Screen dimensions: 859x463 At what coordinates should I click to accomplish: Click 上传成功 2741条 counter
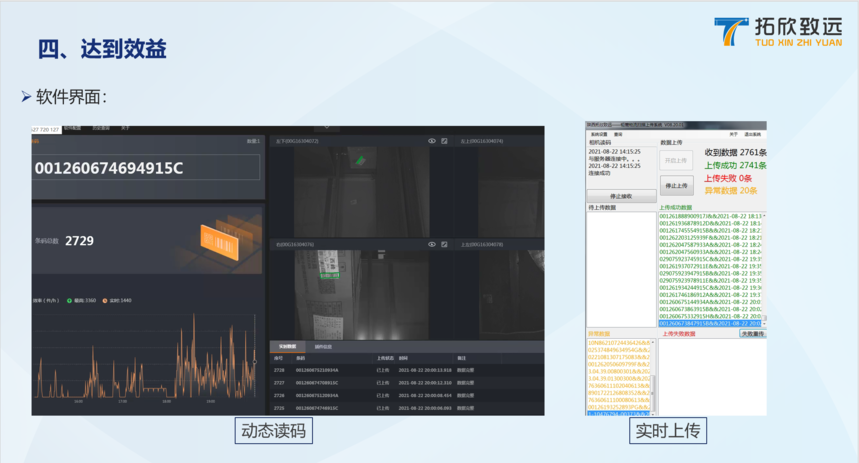click(x=735, y=165)
